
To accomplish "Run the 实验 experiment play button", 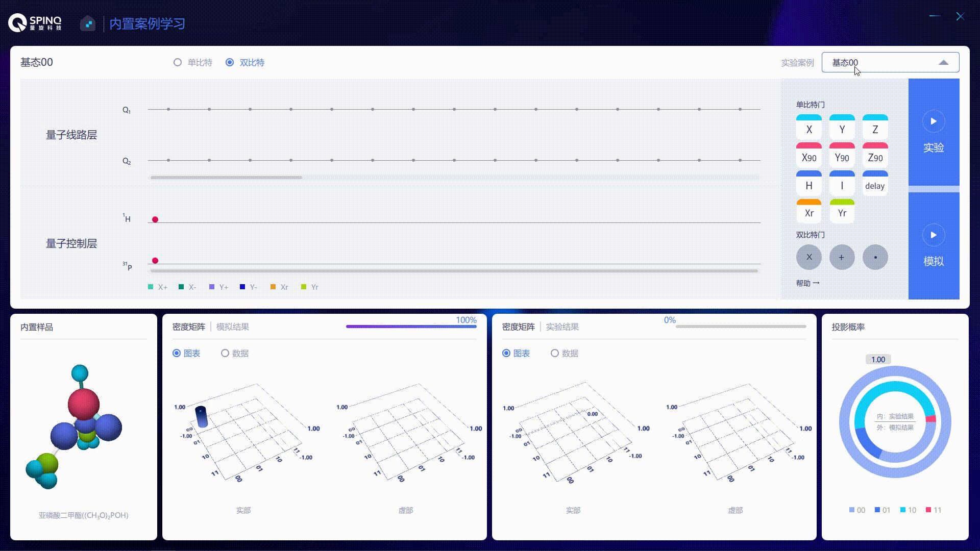I will pyautogui.click(x=933, y=121).
